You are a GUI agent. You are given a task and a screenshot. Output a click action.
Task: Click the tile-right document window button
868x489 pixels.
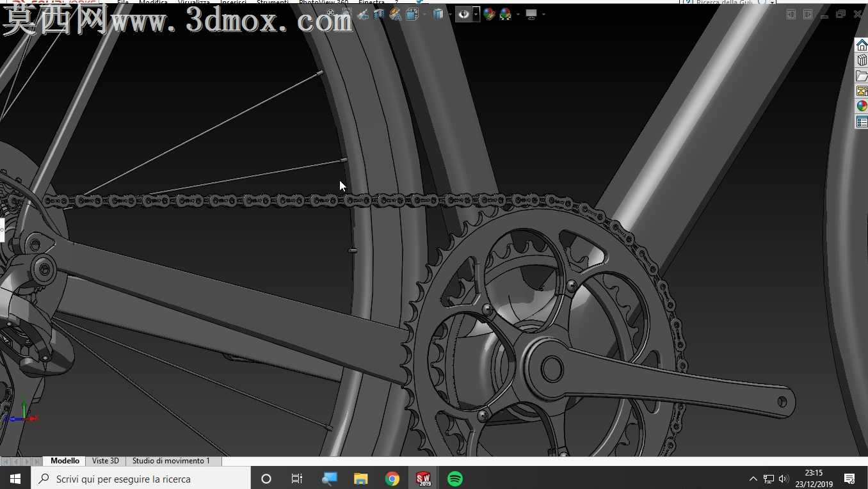click(808, 14)
